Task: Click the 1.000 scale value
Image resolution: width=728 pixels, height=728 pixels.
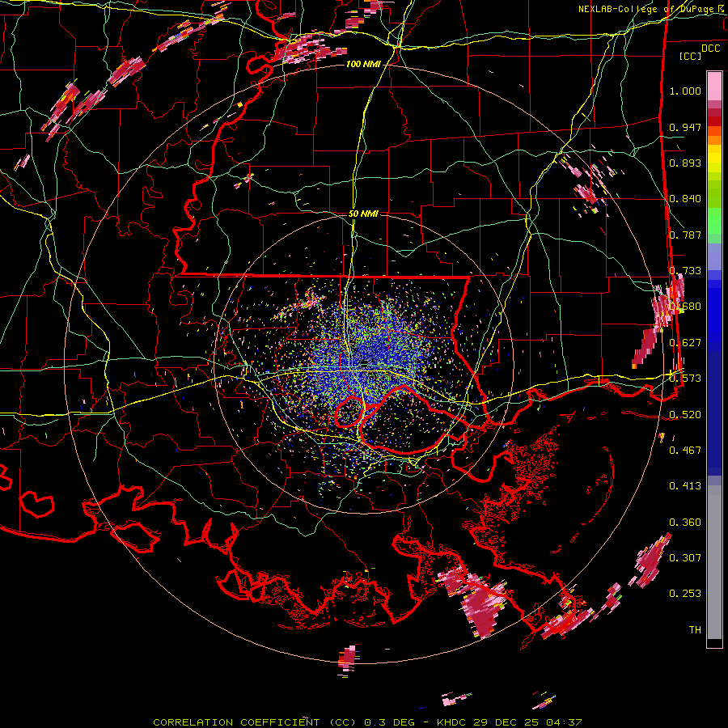Action: (x=685, y=91)
